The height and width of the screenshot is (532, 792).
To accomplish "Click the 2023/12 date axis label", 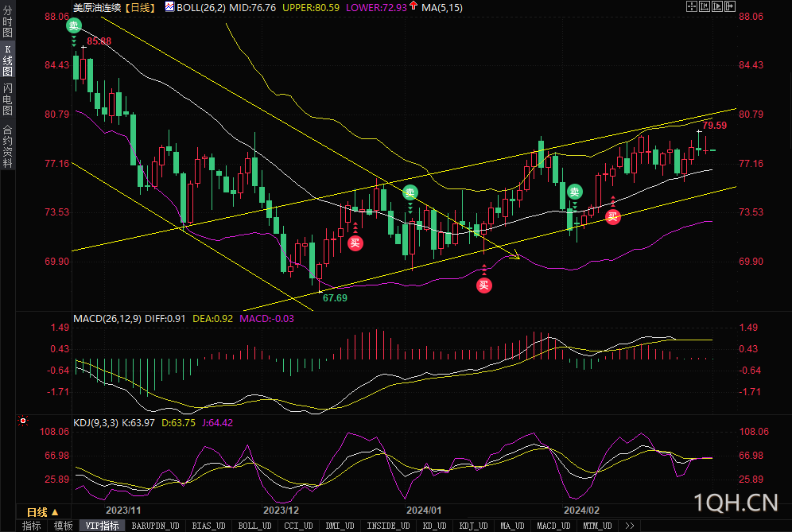I will [x=281, y=511].
